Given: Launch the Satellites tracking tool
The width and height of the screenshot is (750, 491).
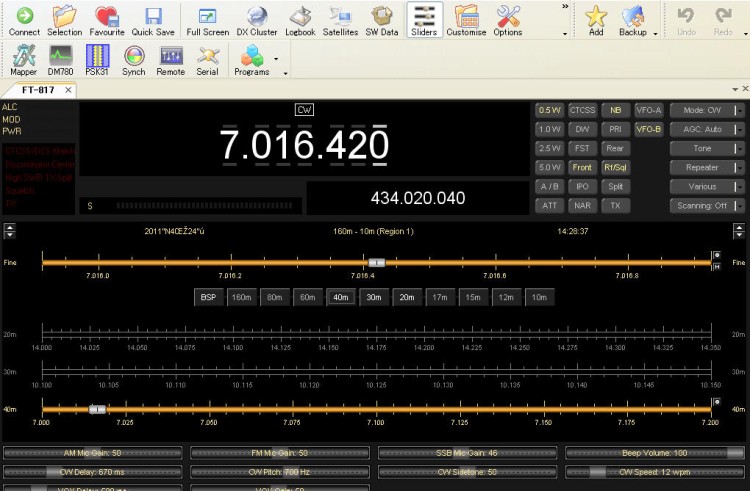Looking at the screenshot, I should click(341, 20).
